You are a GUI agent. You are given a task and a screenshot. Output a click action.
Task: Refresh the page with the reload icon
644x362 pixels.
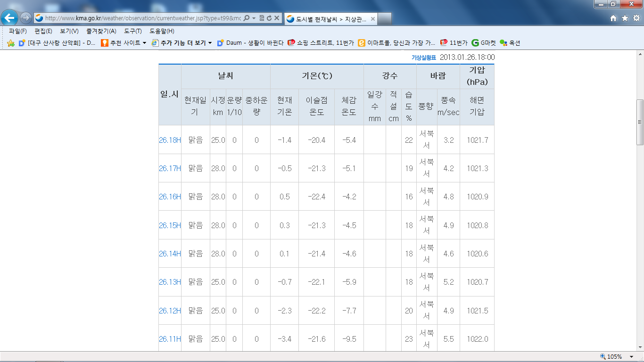269,18
